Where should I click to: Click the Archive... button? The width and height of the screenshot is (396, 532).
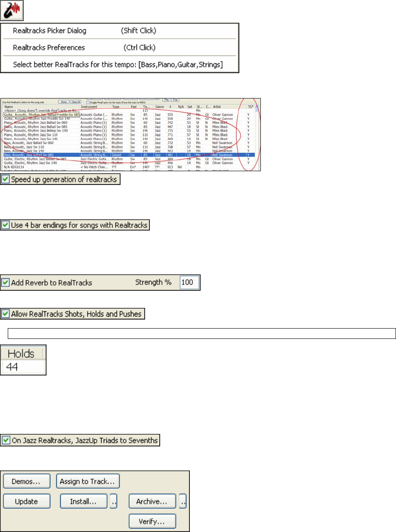coord(152,501)
